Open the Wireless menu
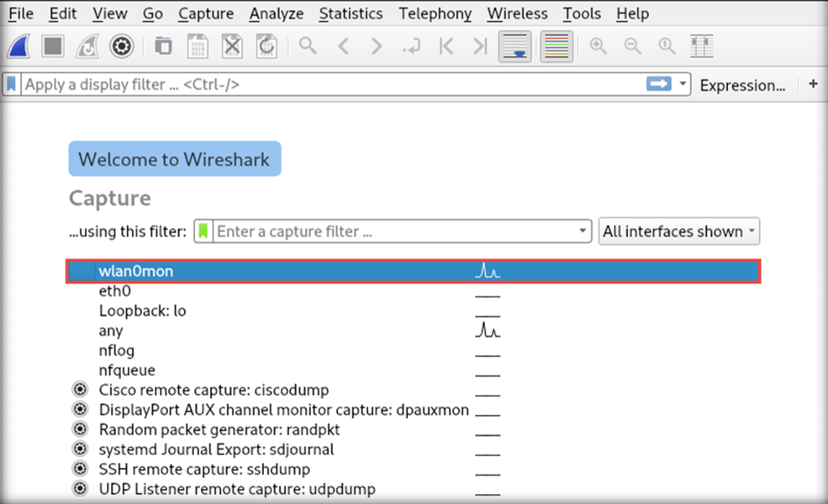828x504 pixels. point(517,13)
